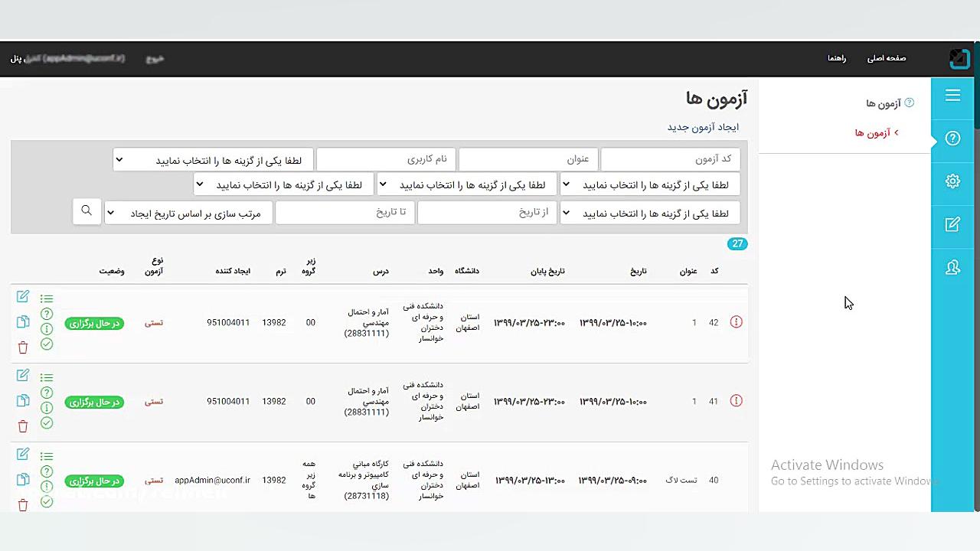The height and width of the screenshot is (551, 980).
Task: Focus the تا تاریخ date field
Action: click(345, 212)
